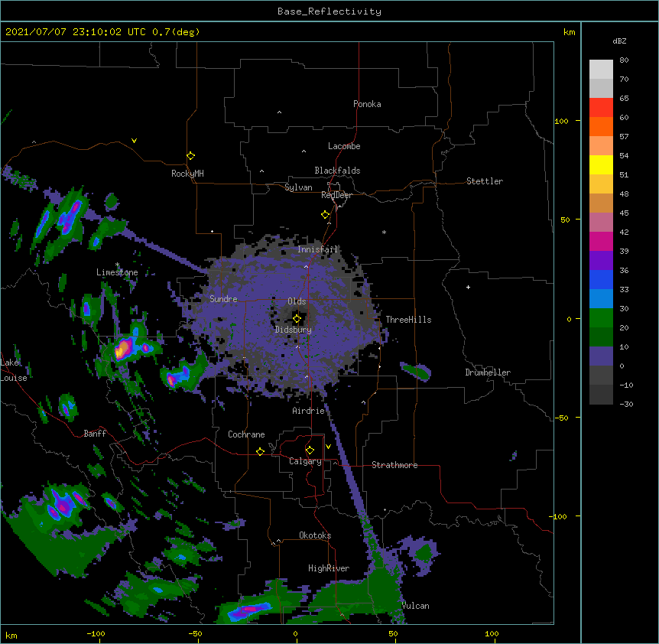Click the Limestone label
Image resolution: width=659 pixels, height=644 pixels.
point(117,272)
